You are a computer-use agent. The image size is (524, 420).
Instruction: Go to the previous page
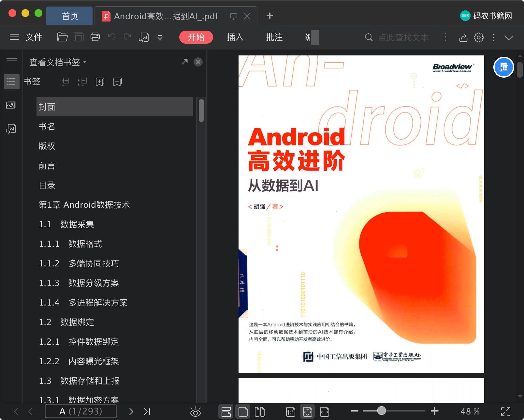(30, 412)
